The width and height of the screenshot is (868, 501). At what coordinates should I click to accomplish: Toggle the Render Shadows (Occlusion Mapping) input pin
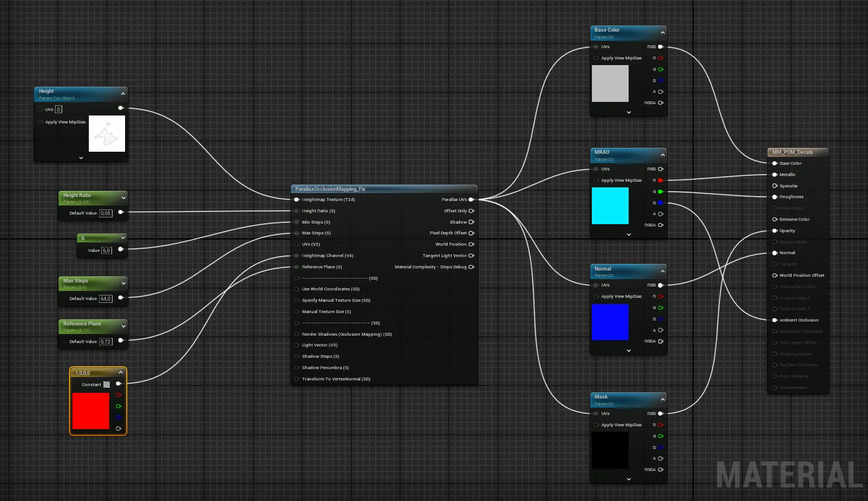(297, 334)
